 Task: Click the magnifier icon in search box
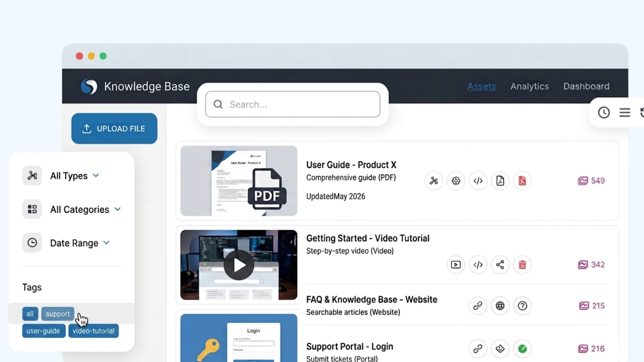(218, 105)
